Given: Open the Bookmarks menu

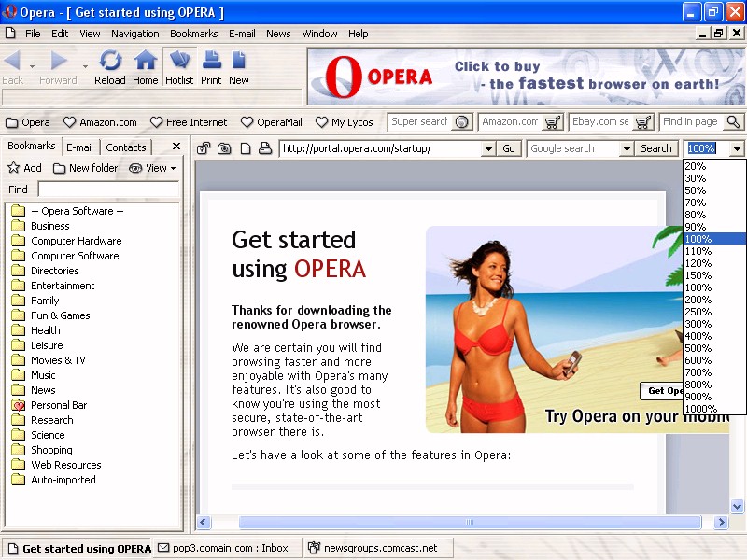Looking at the screenshot, I should coord(194,34).
